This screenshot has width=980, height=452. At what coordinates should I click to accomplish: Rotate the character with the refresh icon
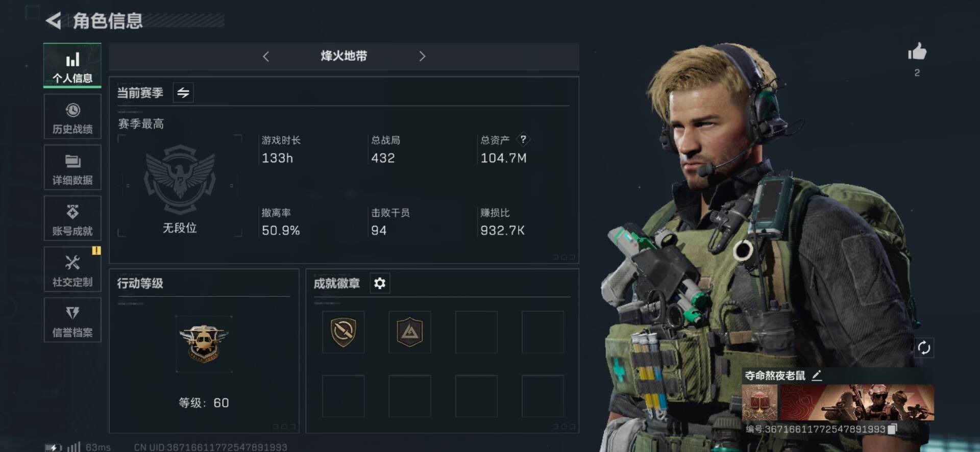(924, 348)
